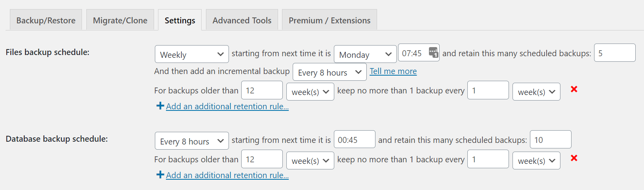Click the database start time field 00:45
The image size is (644, 190).
[x=354, y=139]
